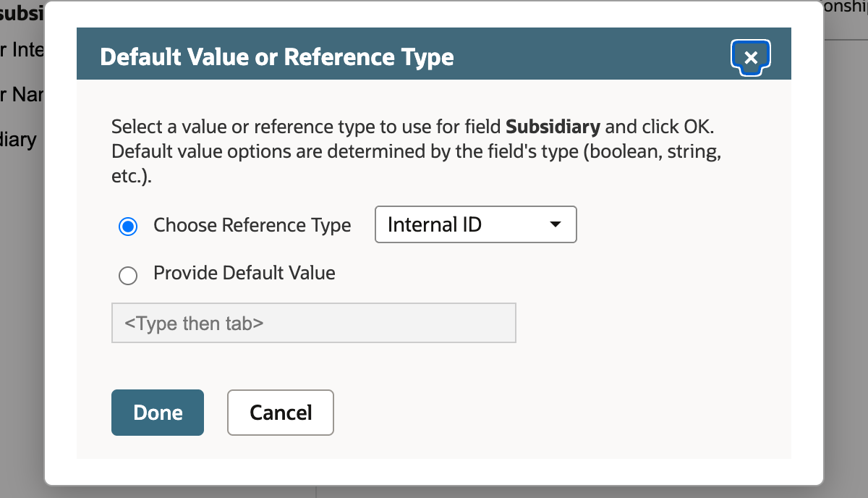Click the Cancel button
The height and width of the screenshot is (498, 868).
coord(281,413)
